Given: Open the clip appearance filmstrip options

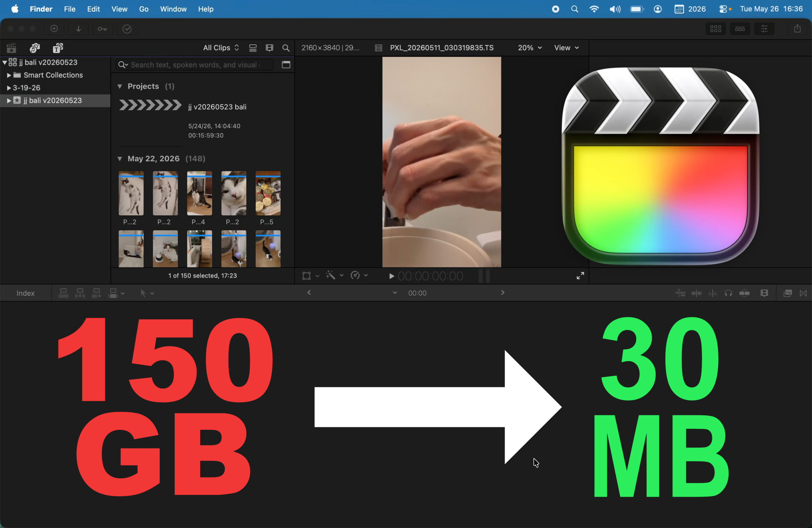Looking at the screenshot, I should (270, 48).
